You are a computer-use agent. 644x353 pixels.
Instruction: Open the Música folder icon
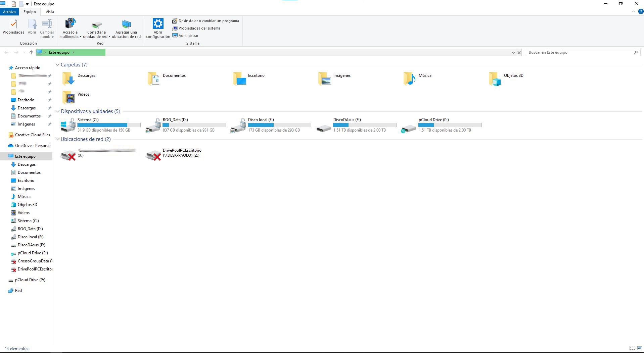[409, 79]
